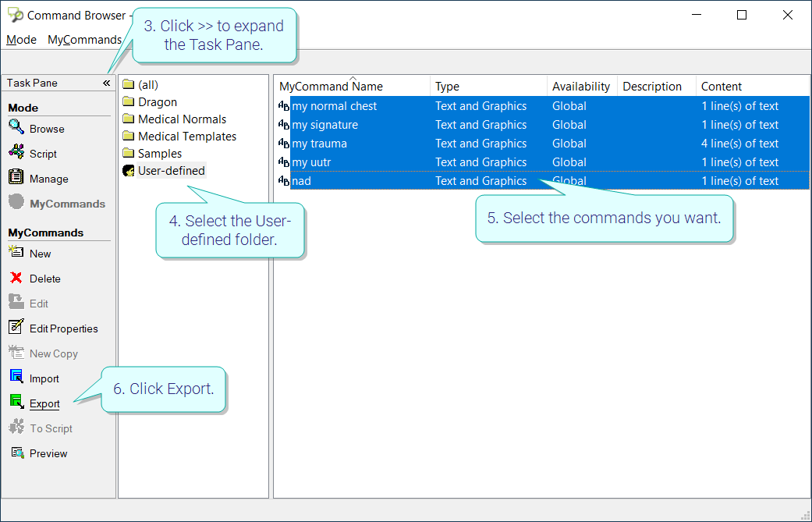Click the icon beside my trauma
This screenshot has height=522, width=812.
(x=284, y=144)
